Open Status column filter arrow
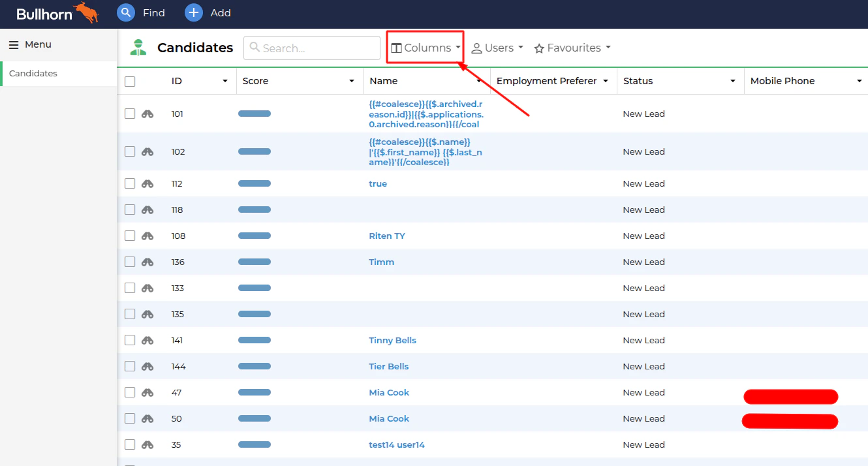This screenshot has width=868, height=466. [733, 81]
